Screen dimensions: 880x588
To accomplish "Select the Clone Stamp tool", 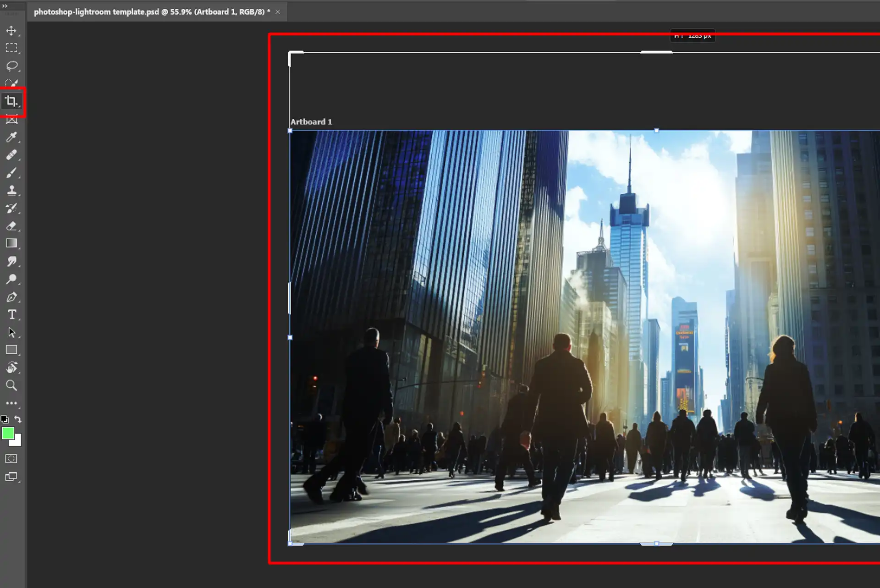I will click(x=11, y=191).
